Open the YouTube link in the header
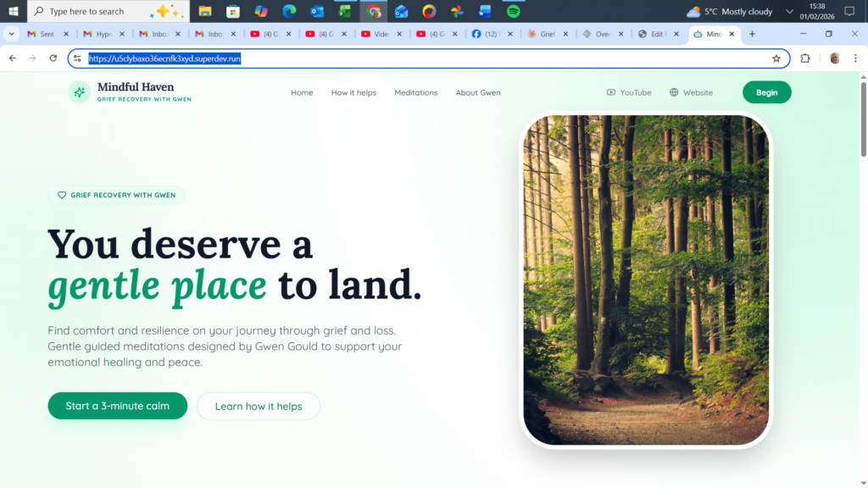The image size is (868, 488). (x=629, y=92)
